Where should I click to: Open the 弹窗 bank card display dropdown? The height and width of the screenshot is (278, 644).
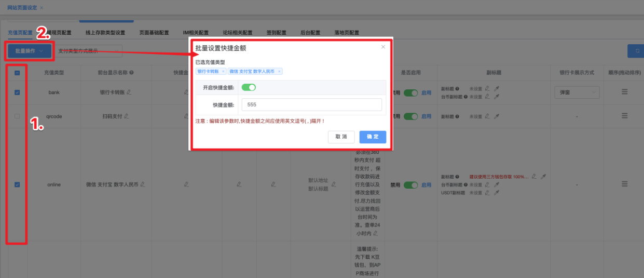point(577,92)
